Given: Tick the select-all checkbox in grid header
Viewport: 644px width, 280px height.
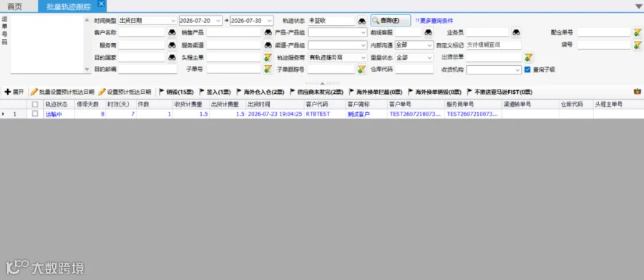Looking at the screenshot, I should (35, 105).
